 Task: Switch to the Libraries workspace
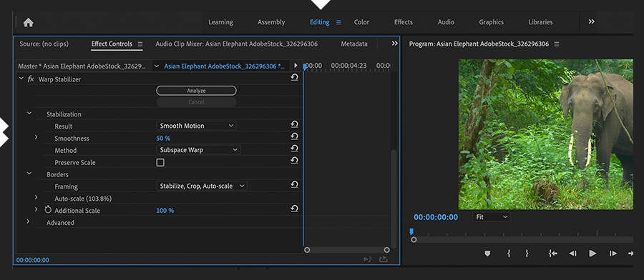click(540, 22)
